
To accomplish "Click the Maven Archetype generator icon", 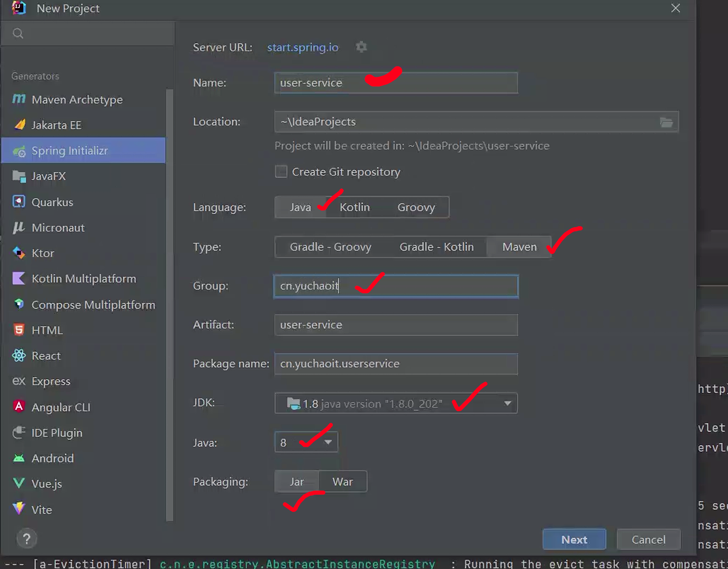I will [x=19, y=99].
